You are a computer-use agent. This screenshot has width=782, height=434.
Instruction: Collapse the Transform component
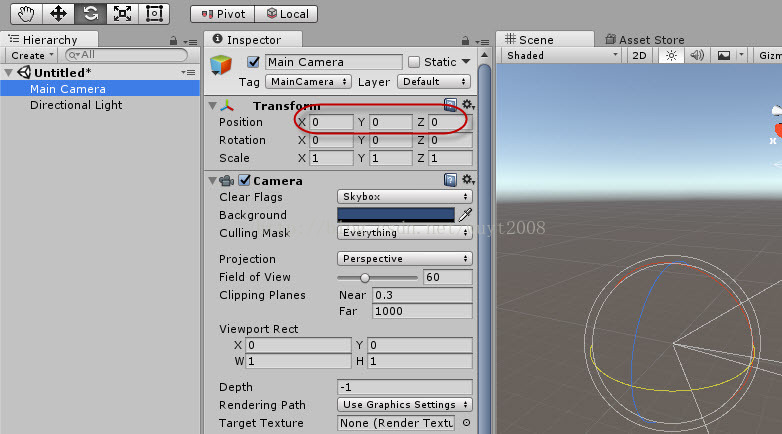[x=212, y=106]
